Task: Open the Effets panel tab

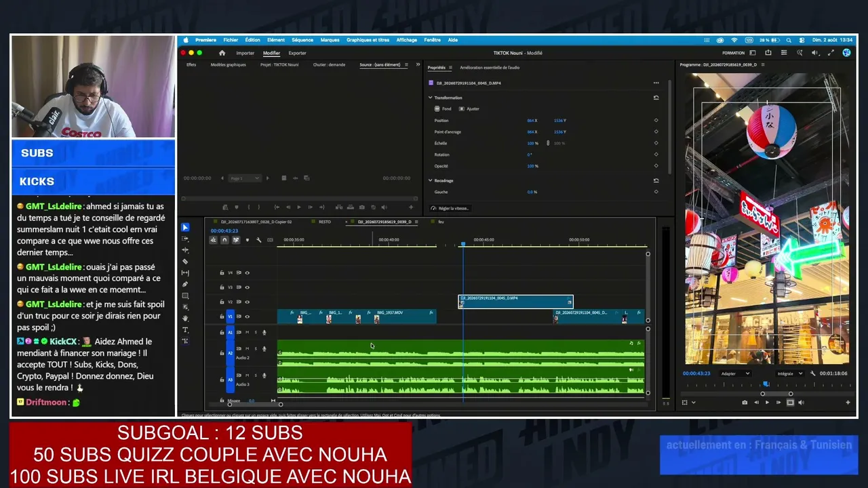Action: click(x=191, y=65)
